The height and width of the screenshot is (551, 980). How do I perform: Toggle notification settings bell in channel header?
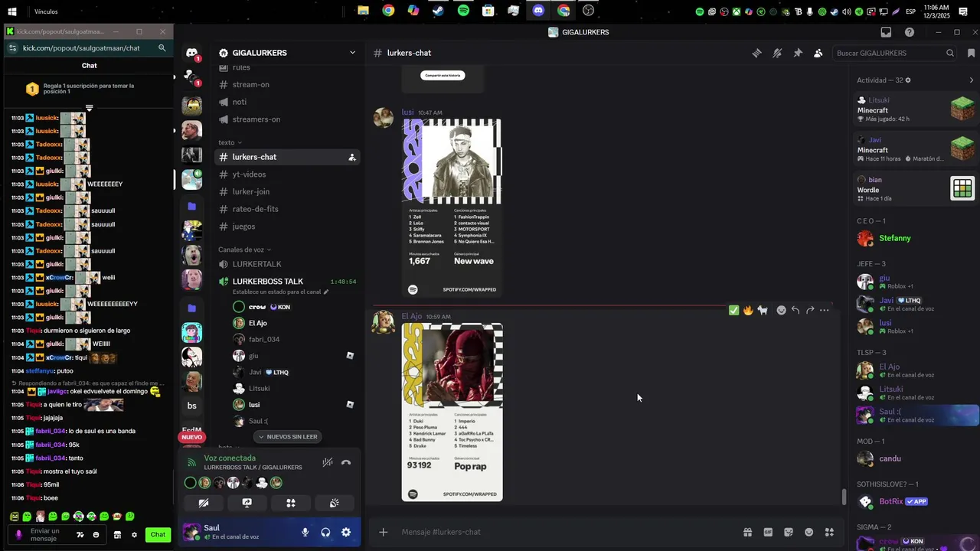[777, 53]
